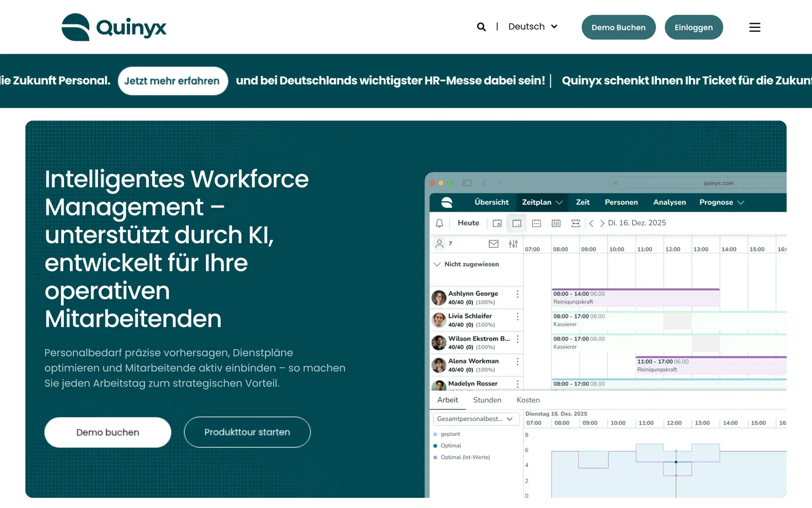Open the filter sliders icon

click(x=513, y=244)
